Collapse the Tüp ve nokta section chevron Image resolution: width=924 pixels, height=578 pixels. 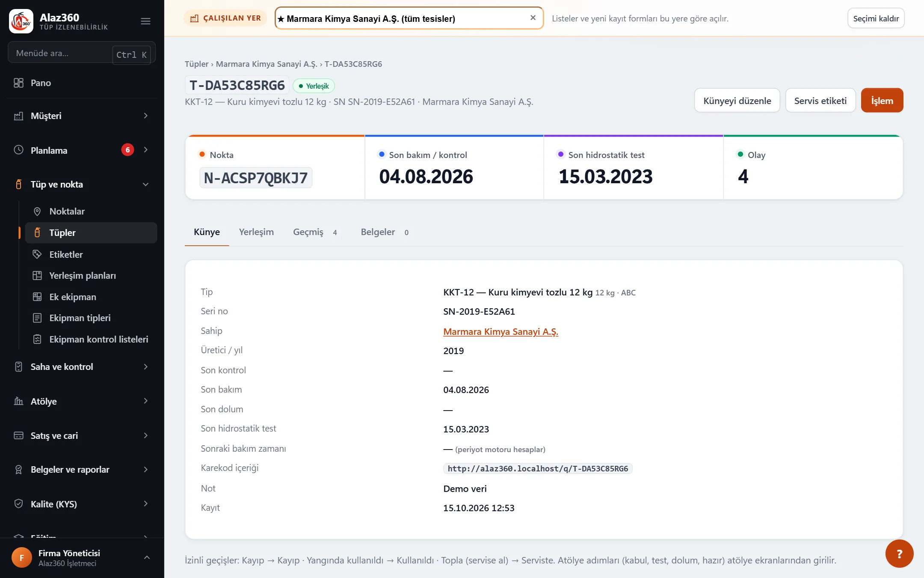click(x=146, y=185)
